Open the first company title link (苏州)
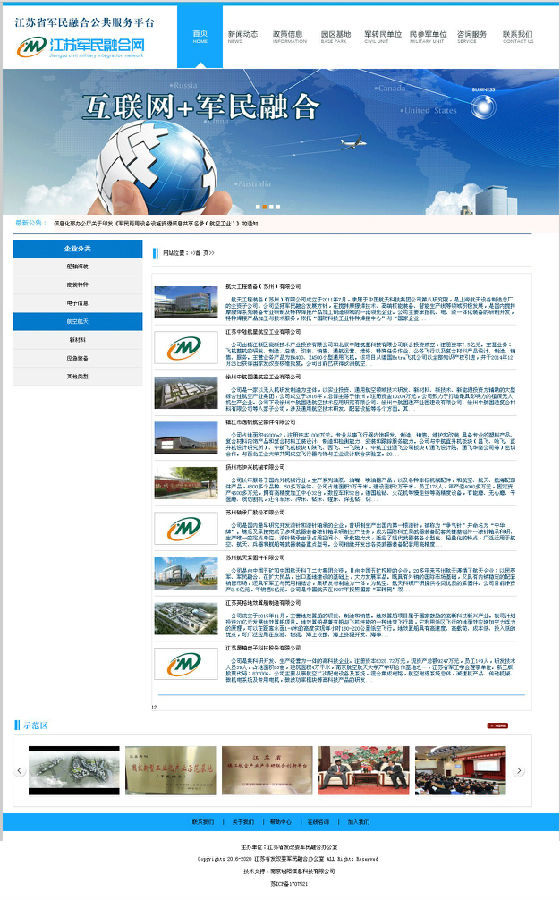The image size is (560, 900). [263, 286]
